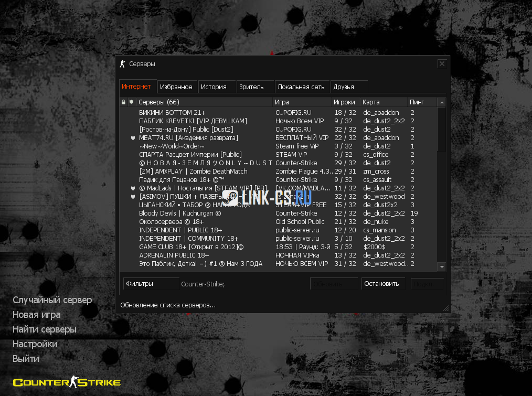Select server GAME CLUB 18+
The image size is (532, 396).
[x=278, y=247]
